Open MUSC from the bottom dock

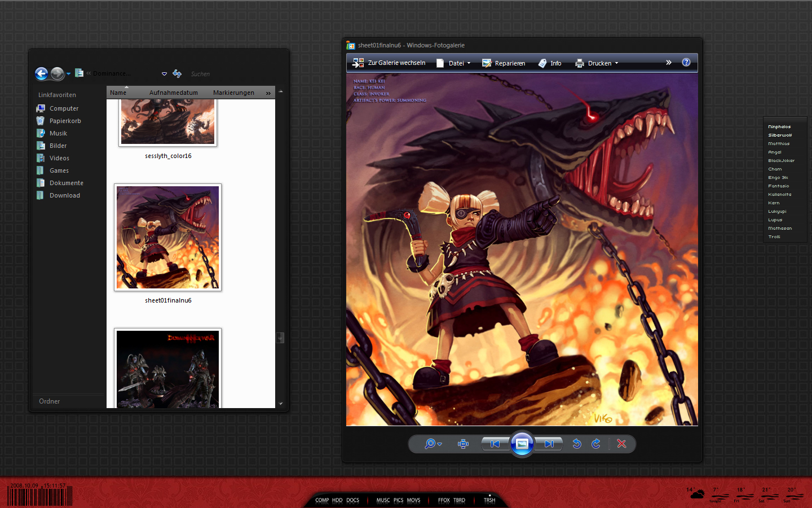pyautogui.click(x=383, y=500)
